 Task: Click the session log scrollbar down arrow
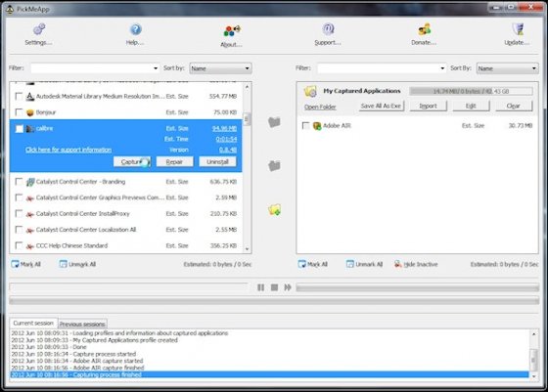pos(533,376)
